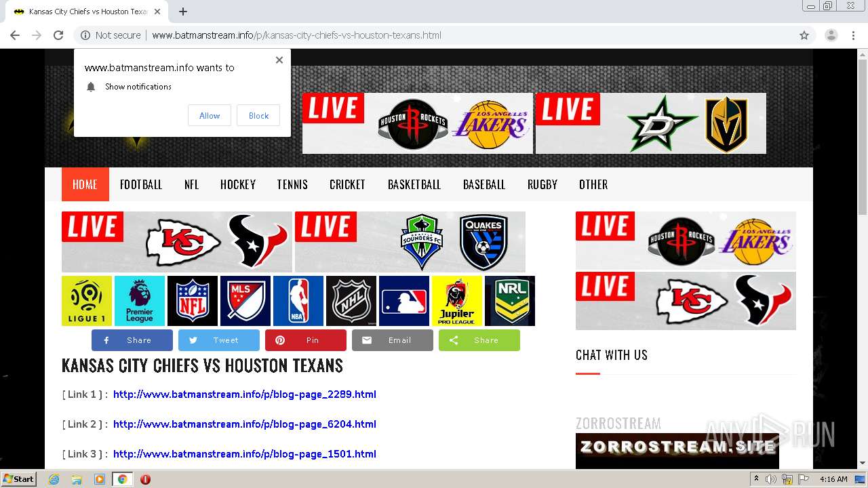Open sidebar Chiefs vs Texans live banner
This screenshot has width=868, height=488.
tap(686, 301)
